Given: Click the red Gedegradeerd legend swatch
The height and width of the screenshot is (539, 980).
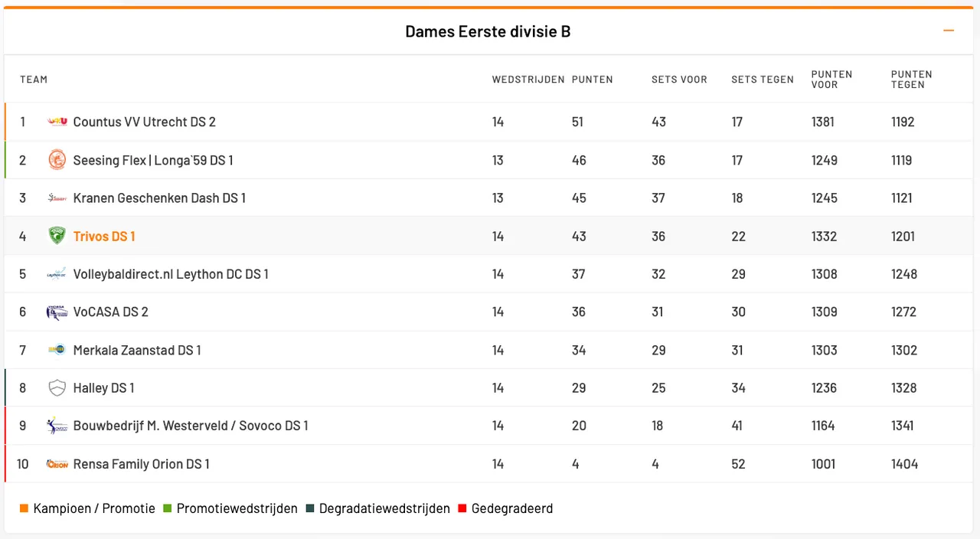Looking at the screenshot, I should [462, 508].
